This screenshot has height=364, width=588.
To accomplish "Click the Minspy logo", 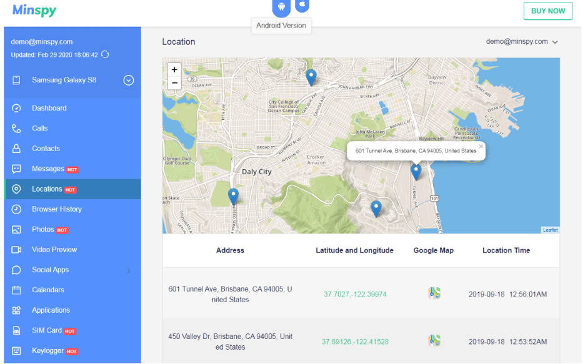I will (x=34, y=11).
